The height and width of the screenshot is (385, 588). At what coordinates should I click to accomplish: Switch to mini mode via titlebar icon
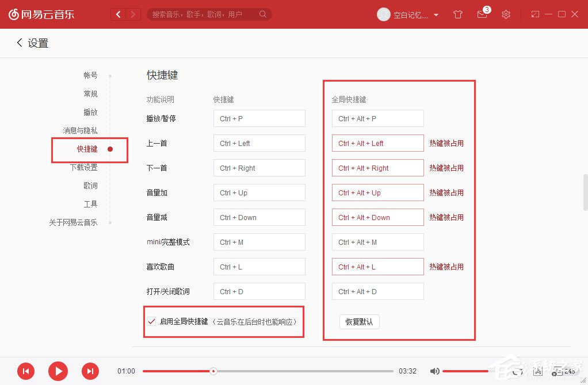534,14
